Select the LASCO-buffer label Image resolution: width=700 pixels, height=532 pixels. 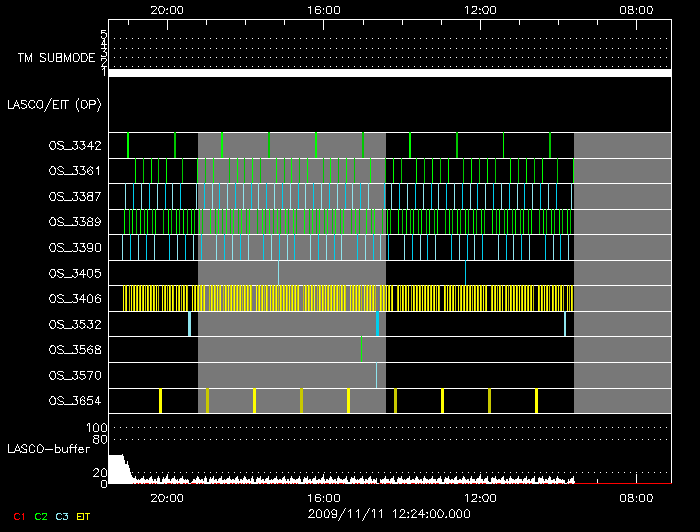[50, 448]
